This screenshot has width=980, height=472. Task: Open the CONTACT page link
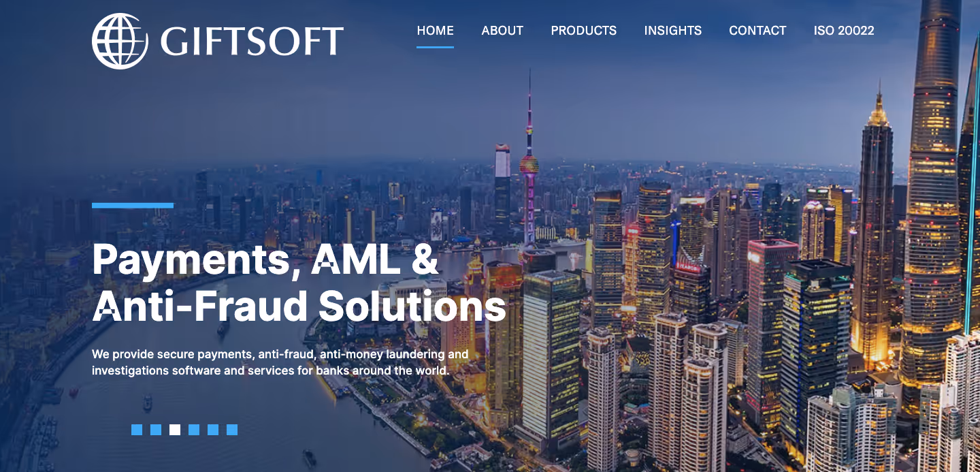(x=757, y=31)
